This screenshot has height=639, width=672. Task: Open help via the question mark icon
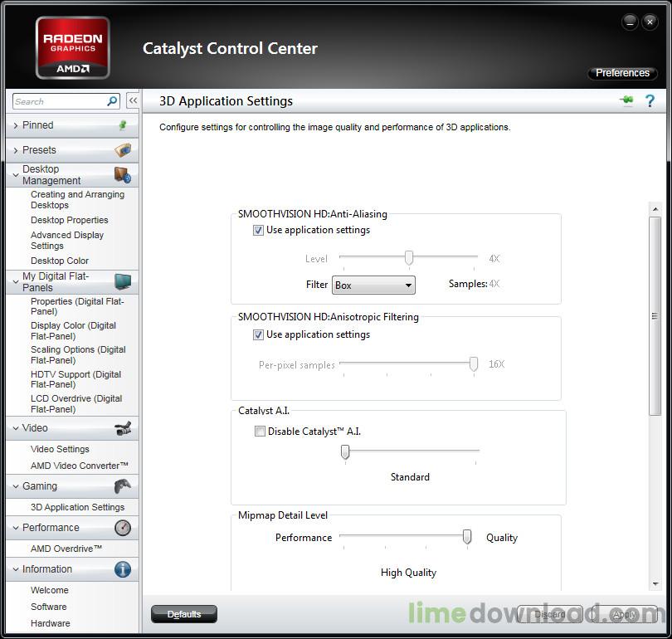click(650, 100)
